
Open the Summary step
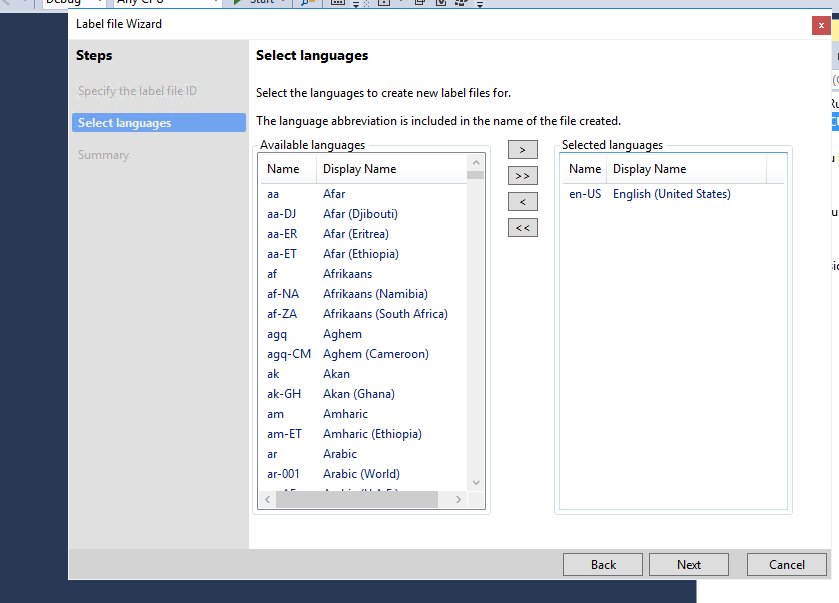(x=103, y=155)
